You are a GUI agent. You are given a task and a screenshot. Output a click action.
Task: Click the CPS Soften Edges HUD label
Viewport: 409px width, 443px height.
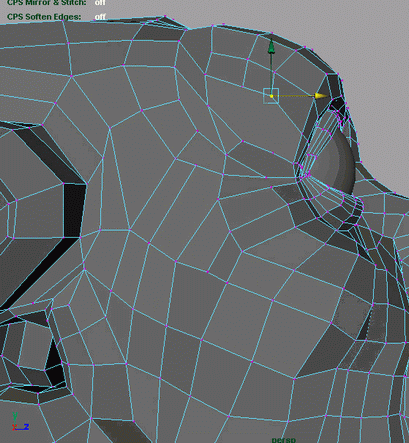[44, 17]
